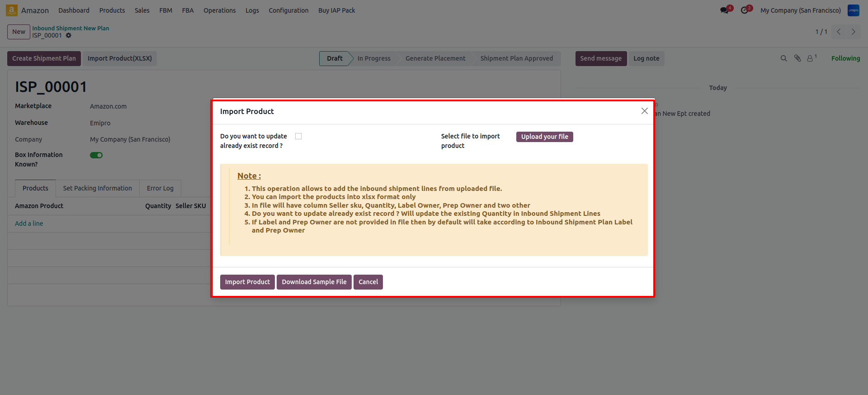Screen dimensions: 868x395
Task: Open My Company (San Francisco) switcher
Action: pos(800,10)
